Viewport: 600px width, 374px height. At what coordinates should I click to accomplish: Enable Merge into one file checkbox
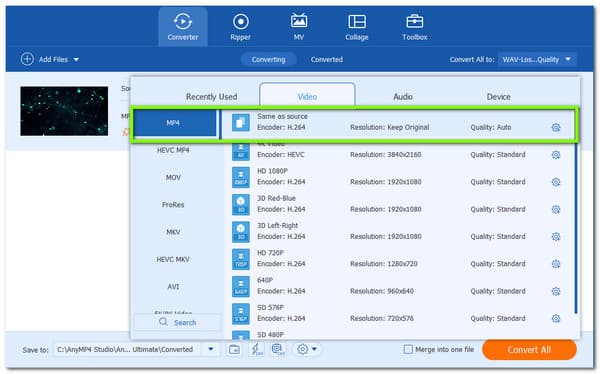[408, 349]
